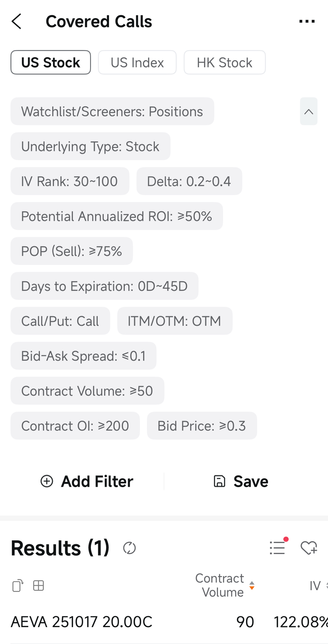Switch to the HK Stock tab

(x=225, y=62)
